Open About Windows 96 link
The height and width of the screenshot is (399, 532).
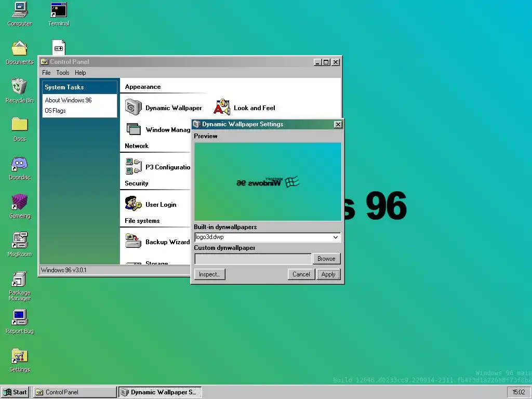pos(68,100)
